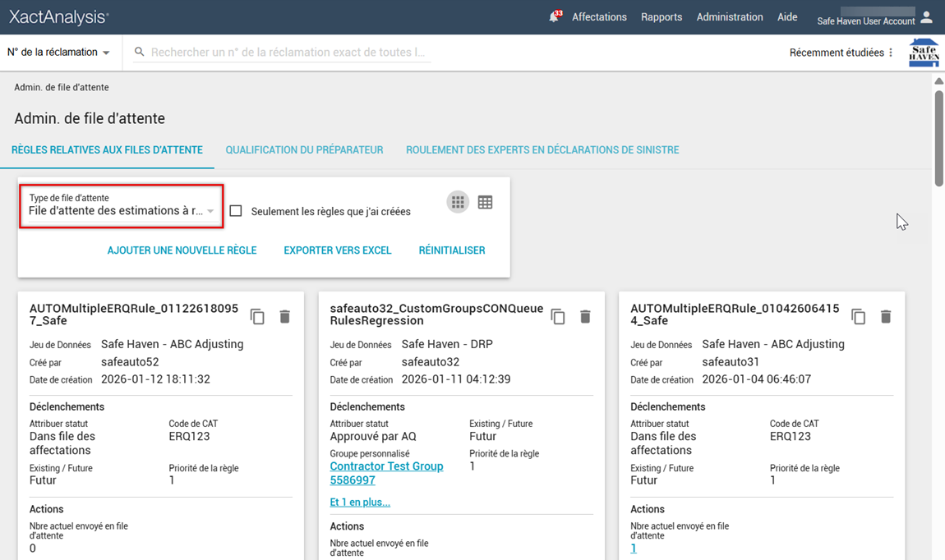Click creation date 2026-01-11 04:12:39
945x560 pixels.
click(456, 379)
